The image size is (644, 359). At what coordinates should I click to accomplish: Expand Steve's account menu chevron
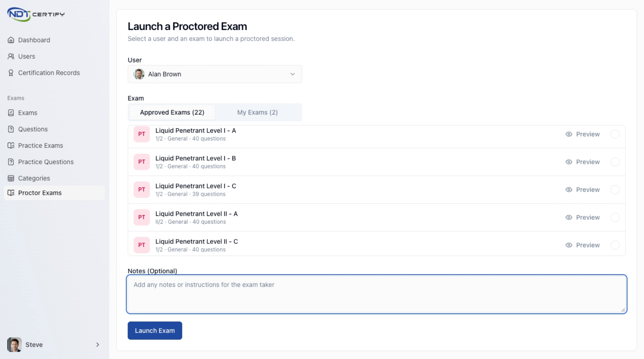pyautogui.click(x=98, y=345)
